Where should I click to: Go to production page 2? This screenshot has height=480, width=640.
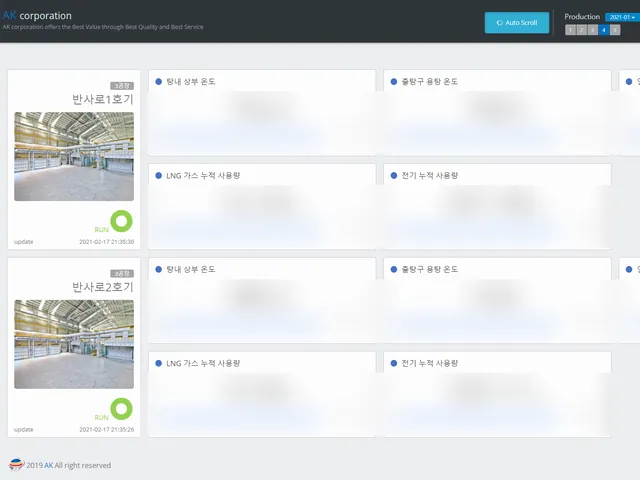(582, 30)
